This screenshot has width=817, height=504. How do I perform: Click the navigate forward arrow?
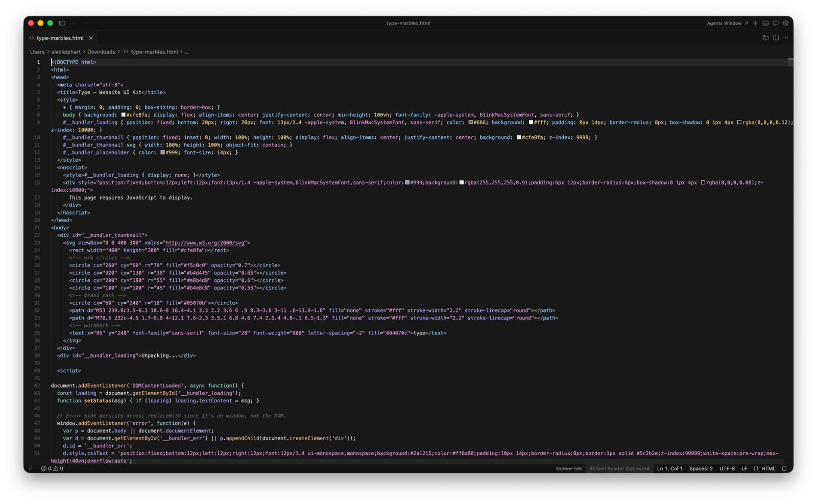coord(85,23)
